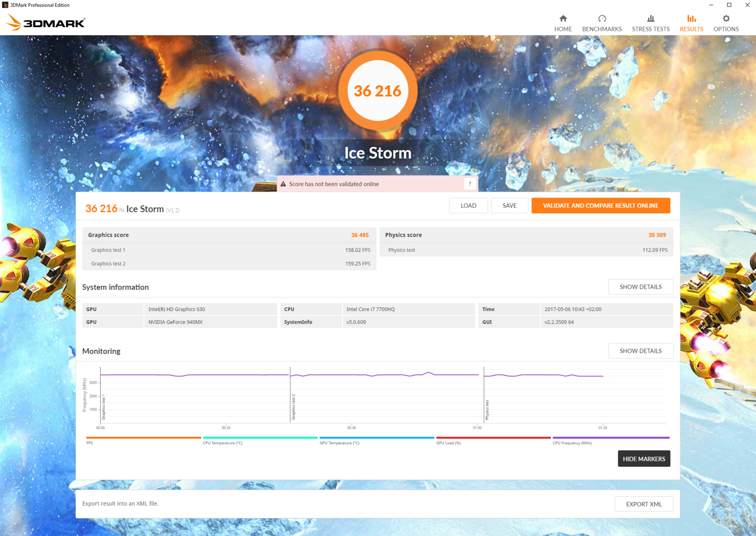
Task: Validate and compare result online
Action: 601,205
